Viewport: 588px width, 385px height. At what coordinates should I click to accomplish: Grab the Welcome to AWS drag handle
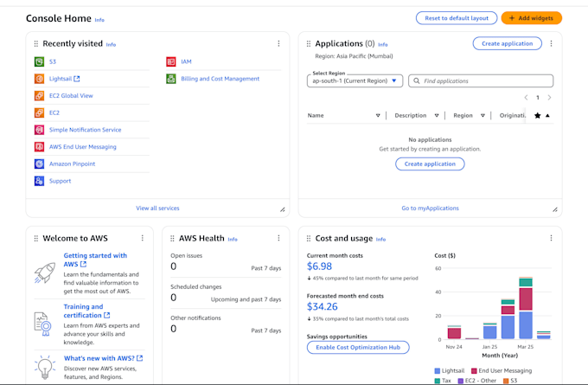(x=36, y=238)
